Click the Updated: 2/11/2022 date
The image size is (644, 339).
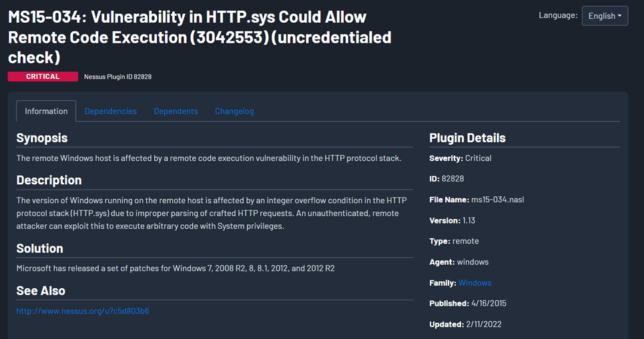483,324
